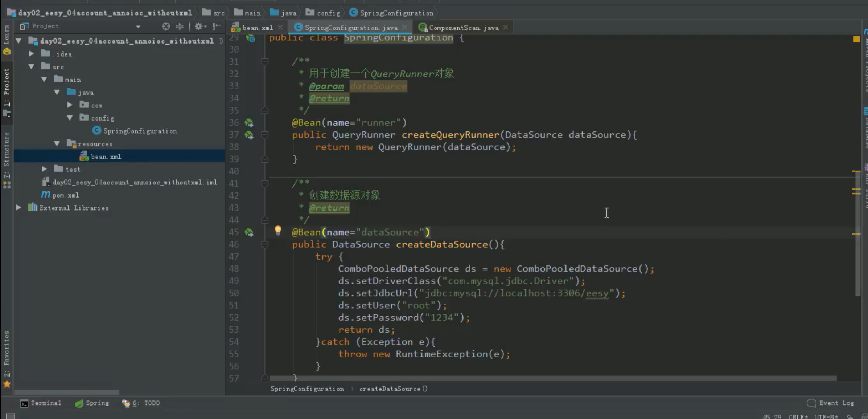
Task: Click the yellow lightbulb intention icon
Action: [278, 230]
